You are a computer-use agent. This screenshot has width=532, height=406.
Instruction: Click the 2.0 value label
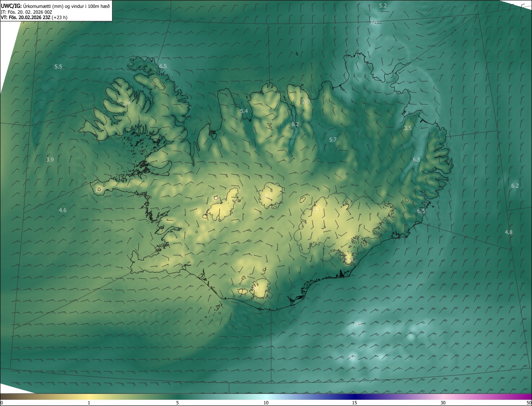coord(306,102)
